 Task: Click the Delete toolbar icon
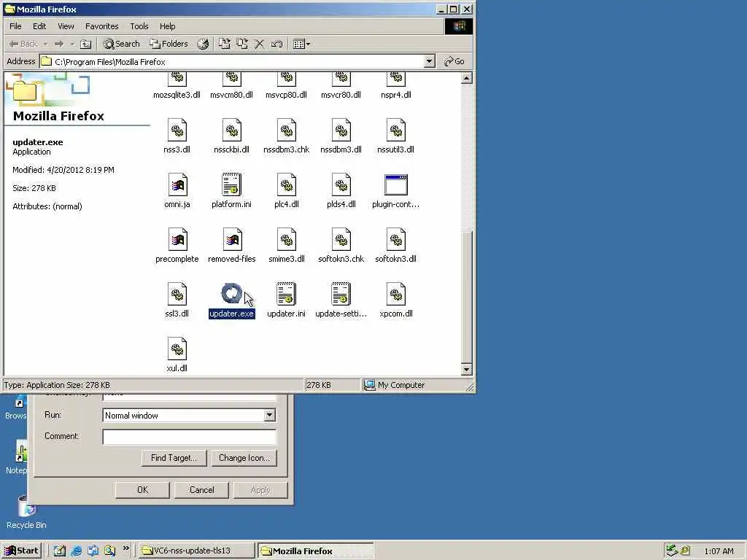click(259, 44)
